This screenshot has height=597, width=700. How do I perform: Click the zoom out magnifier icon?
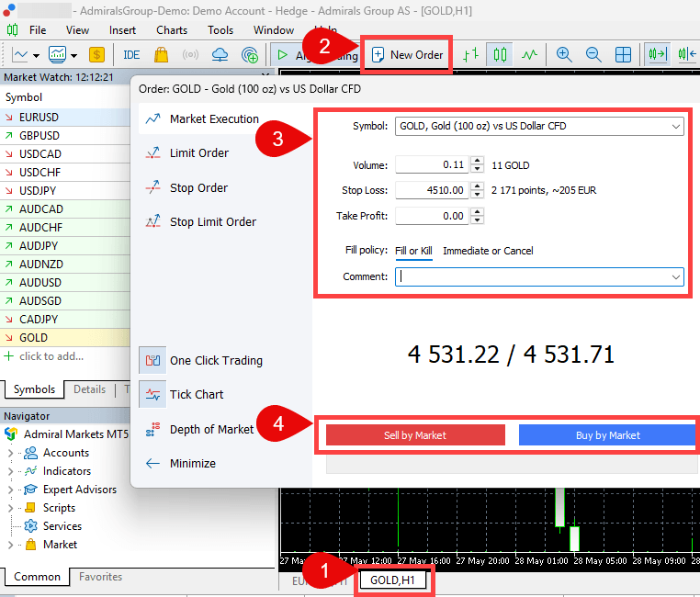593,55
